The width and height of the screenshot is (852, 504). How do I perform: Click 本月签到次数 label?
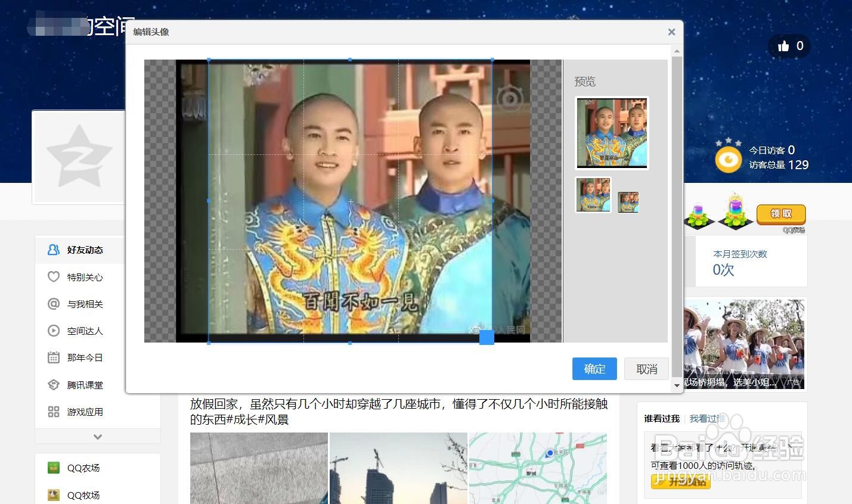(x=740, y=254)
